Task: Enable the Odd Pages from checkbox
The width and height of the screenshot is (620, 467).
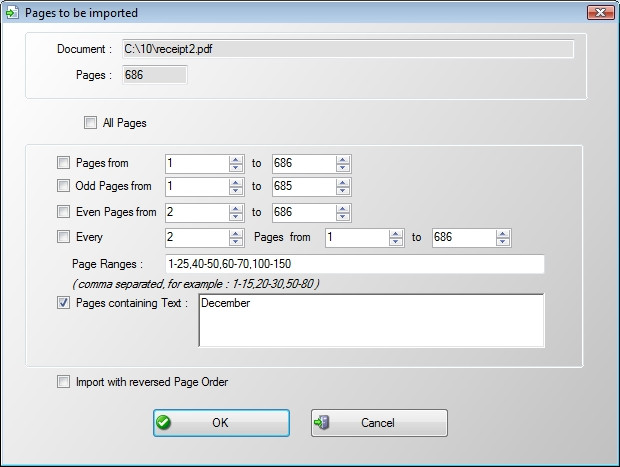Action: [63, 186]
